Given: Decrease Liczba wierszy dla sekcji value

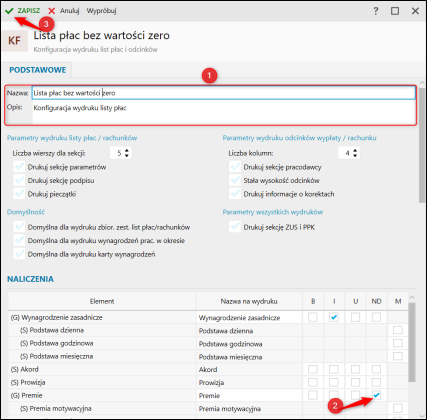Looking at the screenshot, I should pyautogui.click(x=127, y=155).
